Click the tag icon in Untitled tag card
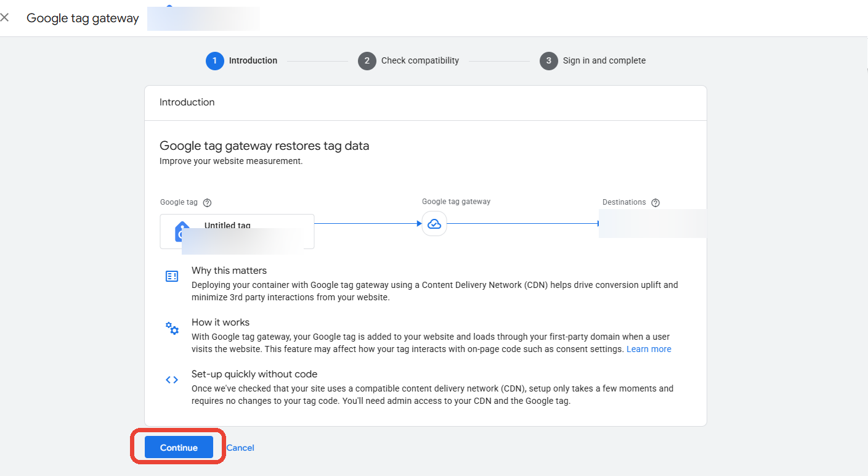 coord(182,232)
